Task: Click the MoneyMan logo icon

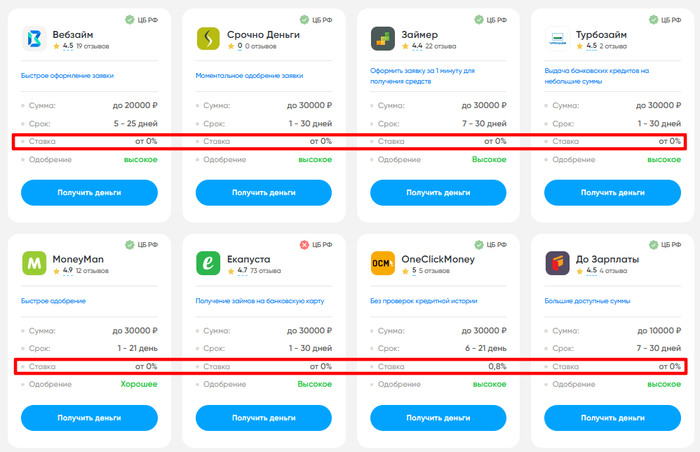Action: [35, 264]
